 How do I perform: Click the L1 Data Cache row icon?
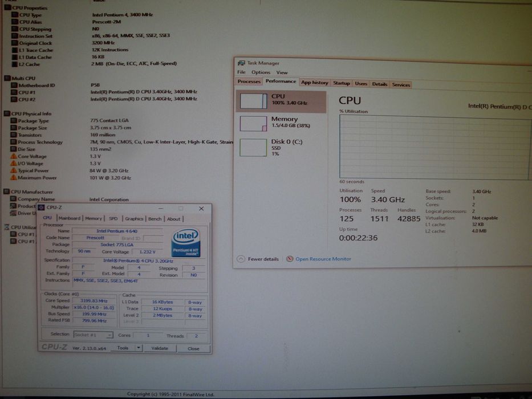pos(14,57)
